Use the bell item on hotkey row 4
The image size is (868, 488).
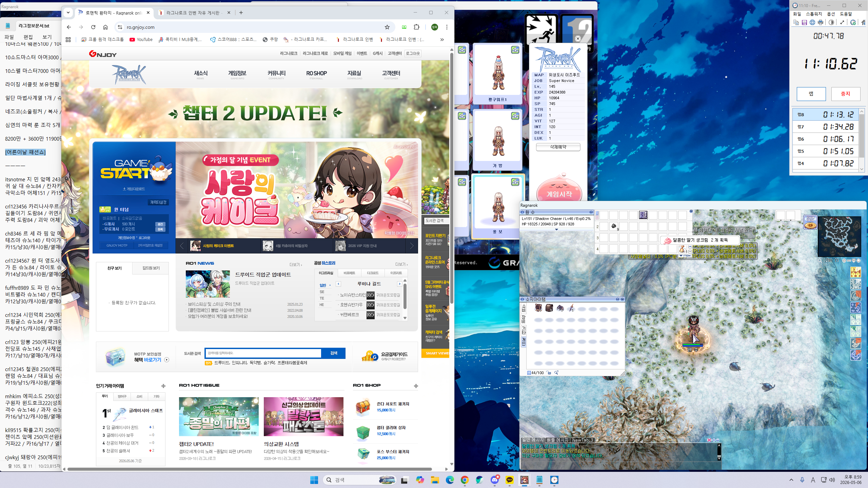pos(682,249)
